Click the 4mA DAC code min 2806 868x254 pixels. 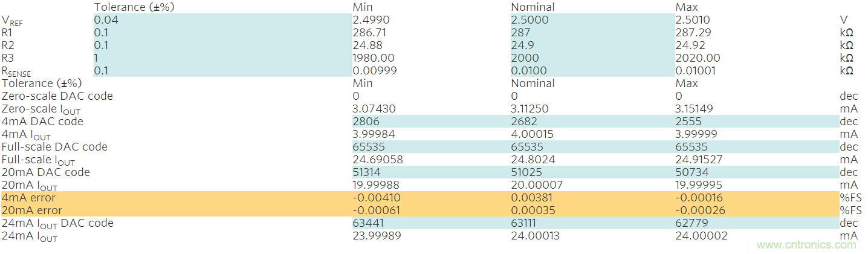pos(365,122)
